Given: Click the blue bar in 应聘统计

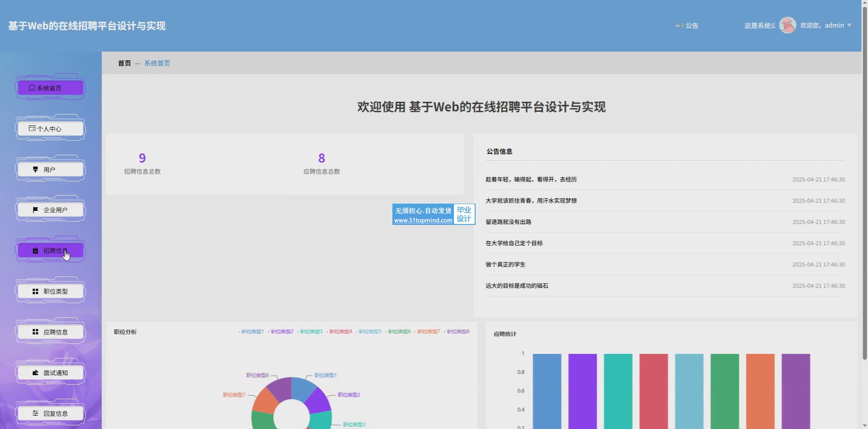Looking at the screenshot, I should tap(547, 391).
